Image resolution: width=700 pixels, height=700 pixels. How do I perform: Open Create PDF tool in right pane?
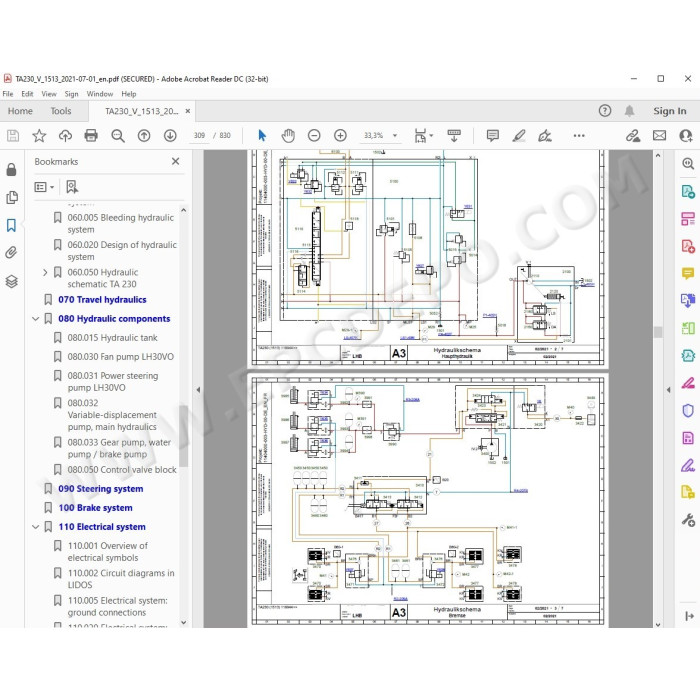688,246
